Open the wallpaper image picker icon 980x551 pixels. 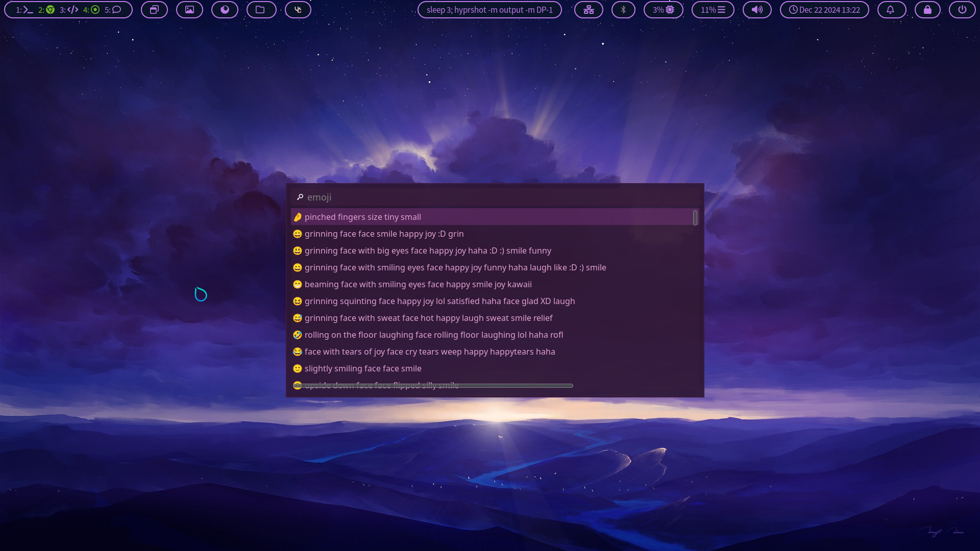[x=189, y=10]
